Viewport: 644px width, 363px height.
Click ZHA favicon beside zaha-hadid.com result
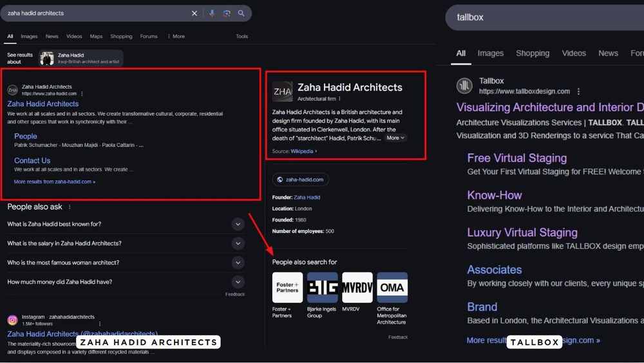(x=13, y=90)
